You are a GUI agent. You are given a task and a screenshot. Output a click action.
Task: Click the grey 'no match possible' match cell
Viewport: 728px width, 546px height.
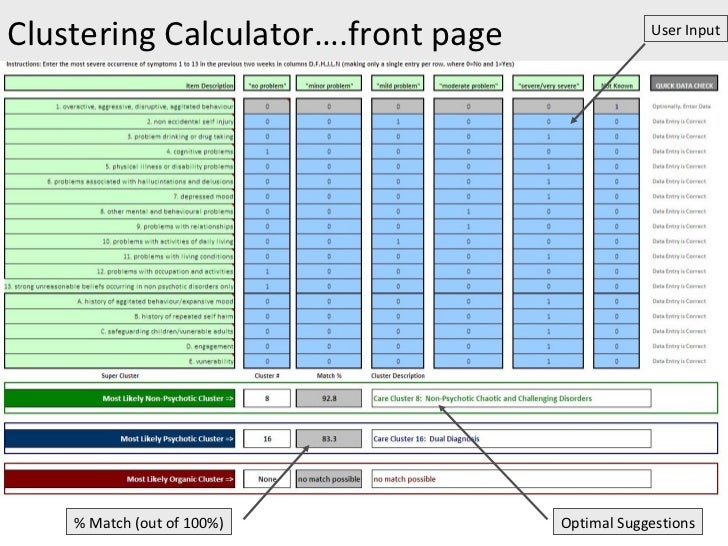click(329, 479)
